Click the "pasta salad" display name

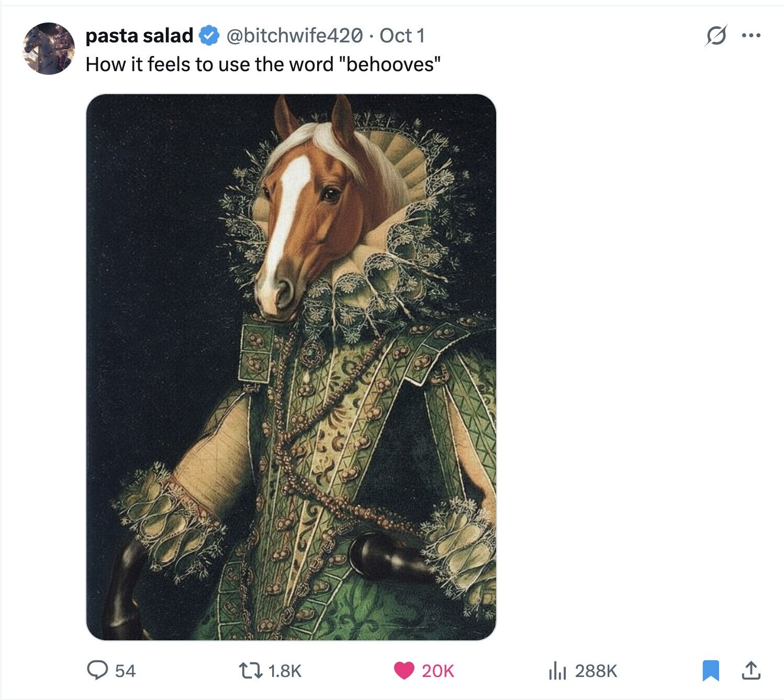pos(139,36)
